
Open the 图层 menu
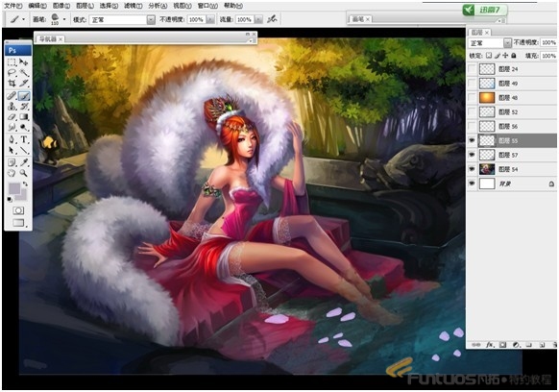[85, 6]
